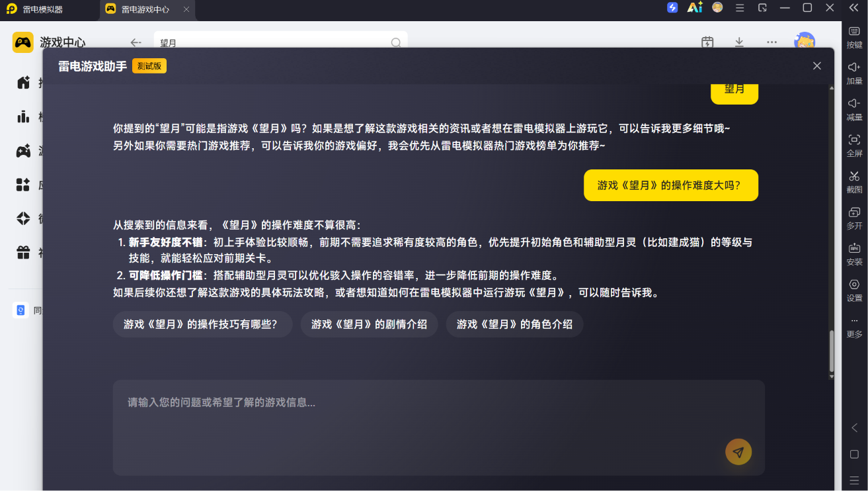Select the gamepad games icon in left navigation
The image size is (868, 491).
tap(23, 151)
